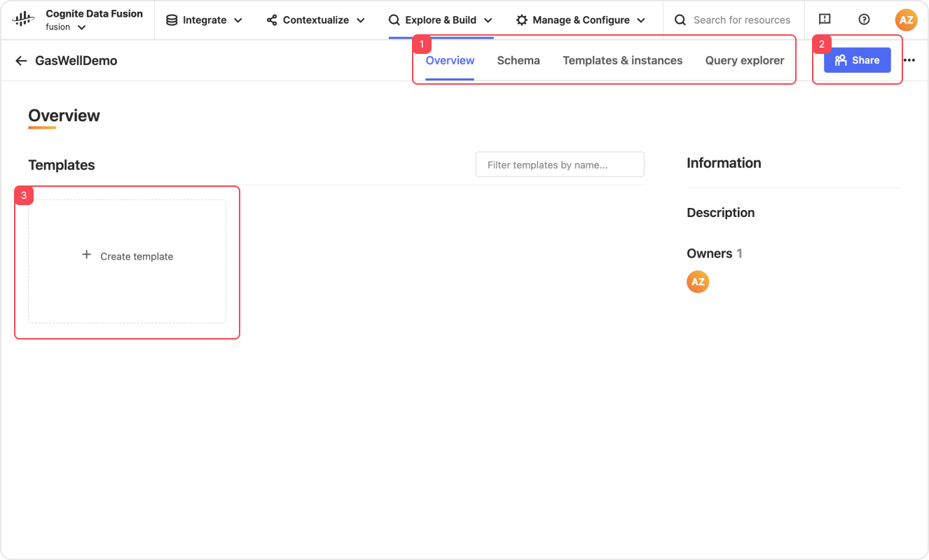Click the Share button

[857, 60]
